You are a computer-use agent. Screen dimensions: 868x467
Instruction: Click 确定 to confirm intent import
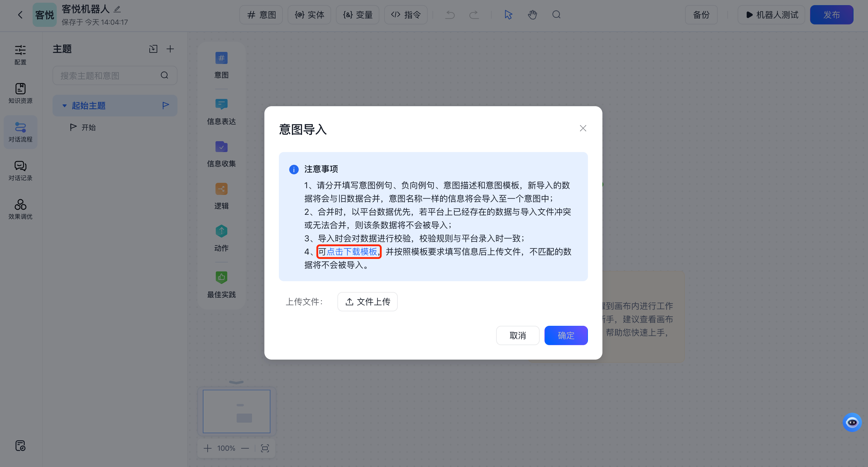(x=566, y=335)
